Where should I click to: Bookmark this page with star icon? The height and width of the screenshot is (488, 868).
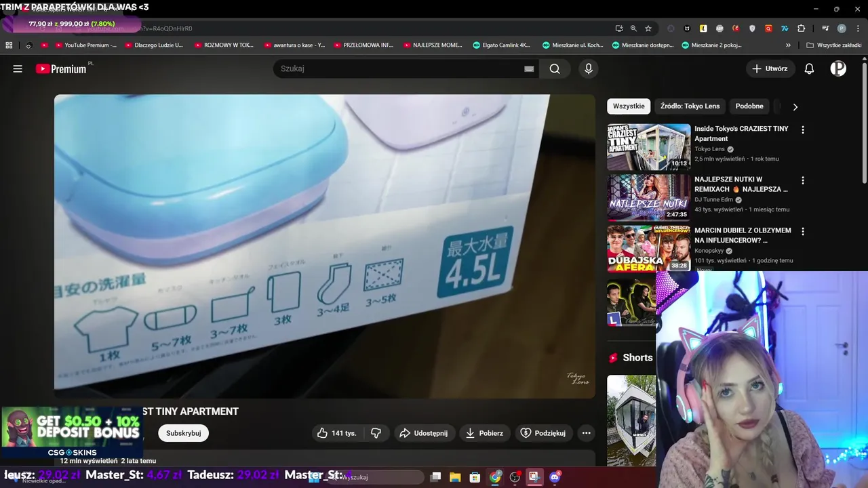point(648,28)
